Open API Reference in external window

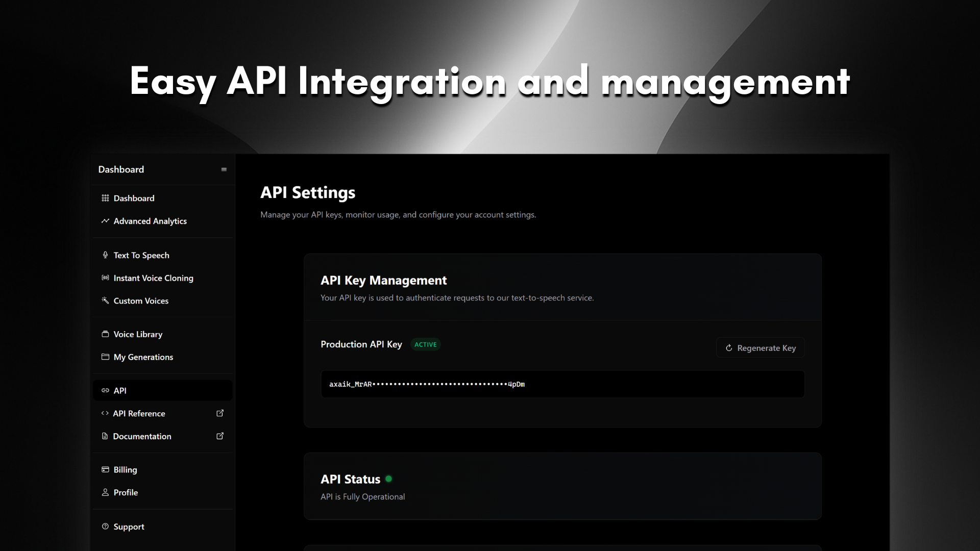220,413
